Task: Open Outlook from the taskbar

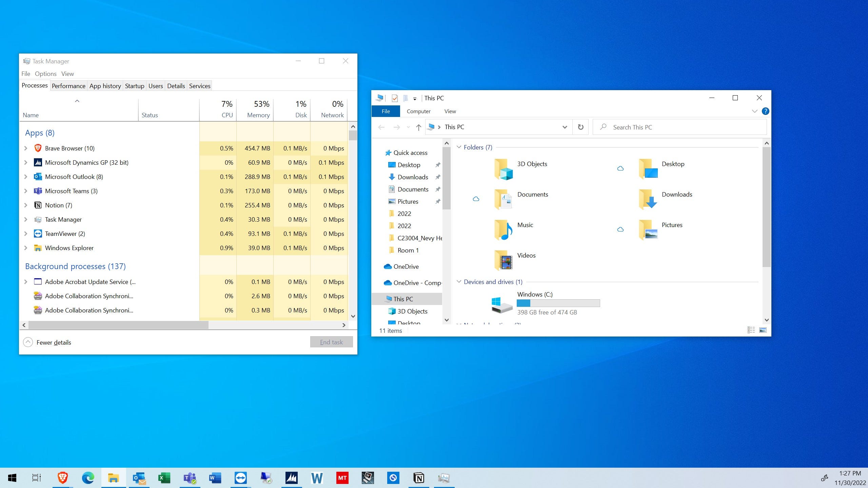Action: point(139,478)
